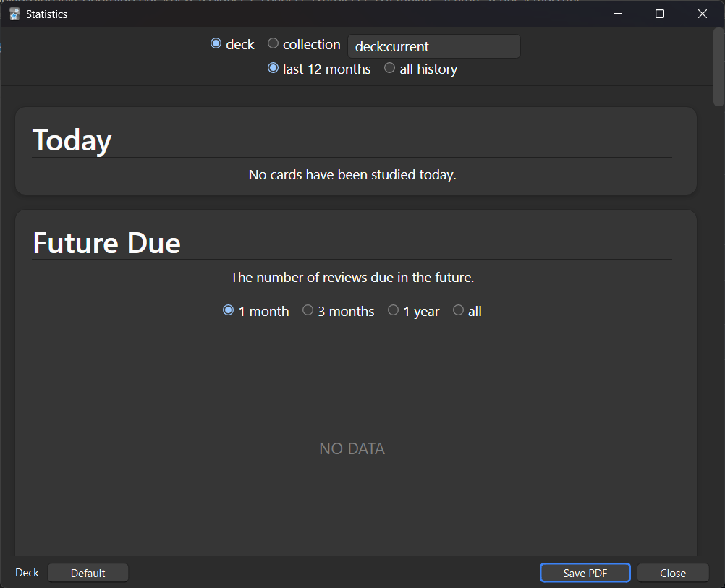Image resolution: width=725 pixels, height=588 pixels.
Task: Open the "Default" deck chooser
Action: [88, 572]
